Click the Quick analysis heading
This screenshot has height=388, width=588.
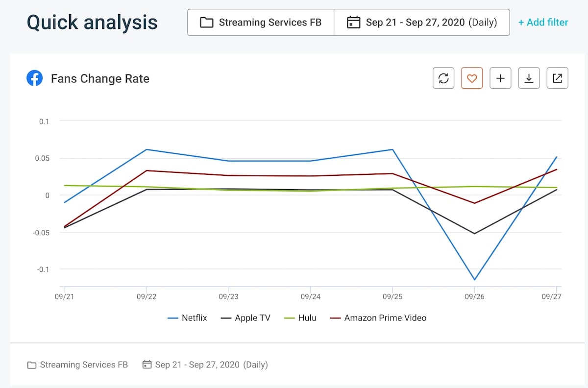click(92, 23)
